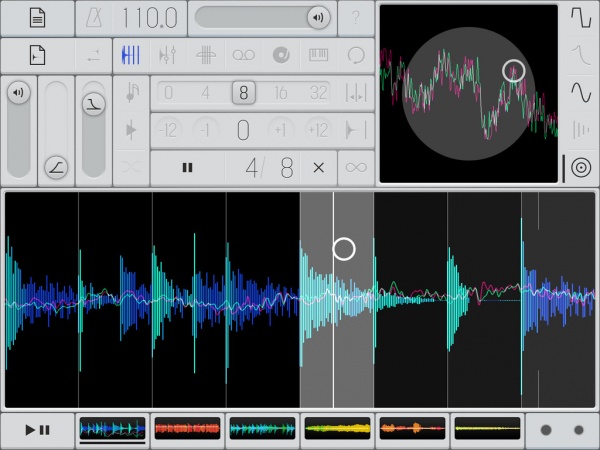Viewport: 600px width, 450px height.
Task: Transpose up one semitone with +1
Action: [x=280, y=130]
